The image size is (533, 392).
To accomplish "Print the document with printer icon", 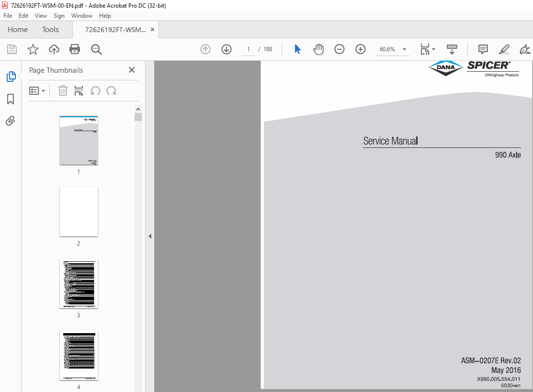I will tap(75, 49).
